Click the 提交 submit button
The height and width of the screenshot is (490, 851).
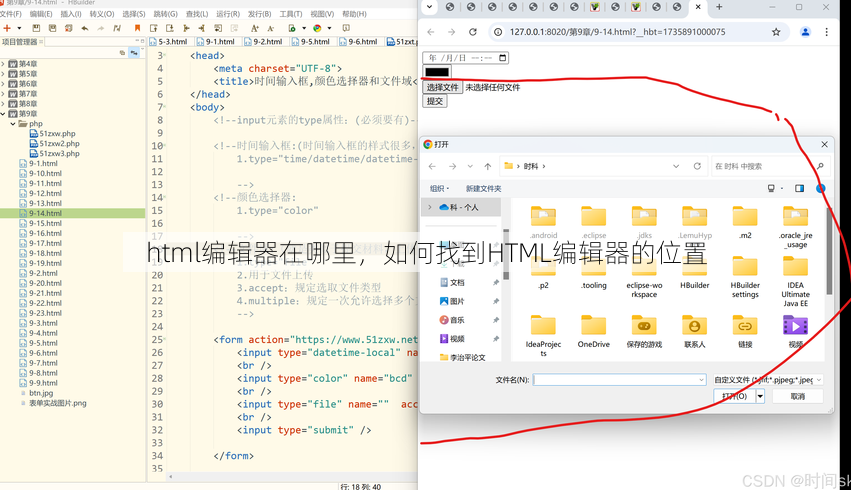[435, 101]
